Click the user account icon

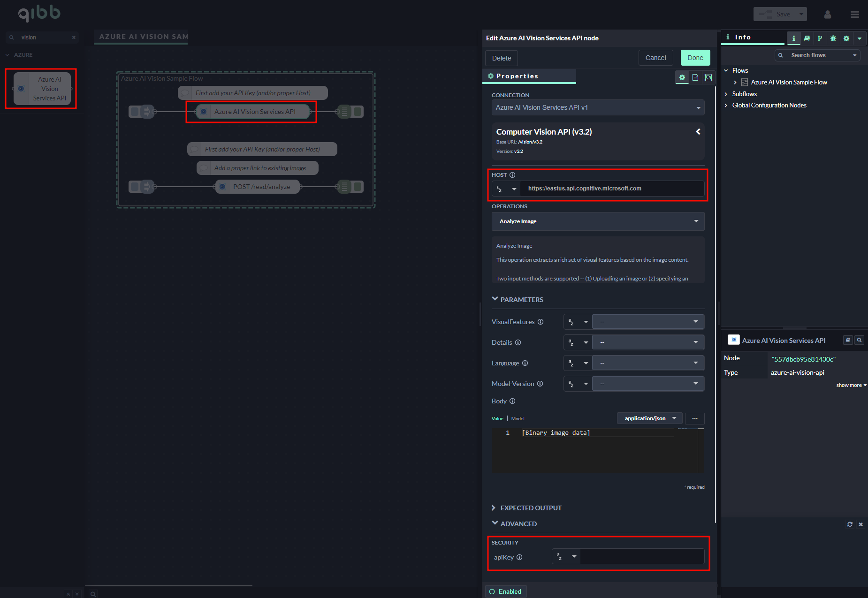pyautogui.click(x=827, y=15)
